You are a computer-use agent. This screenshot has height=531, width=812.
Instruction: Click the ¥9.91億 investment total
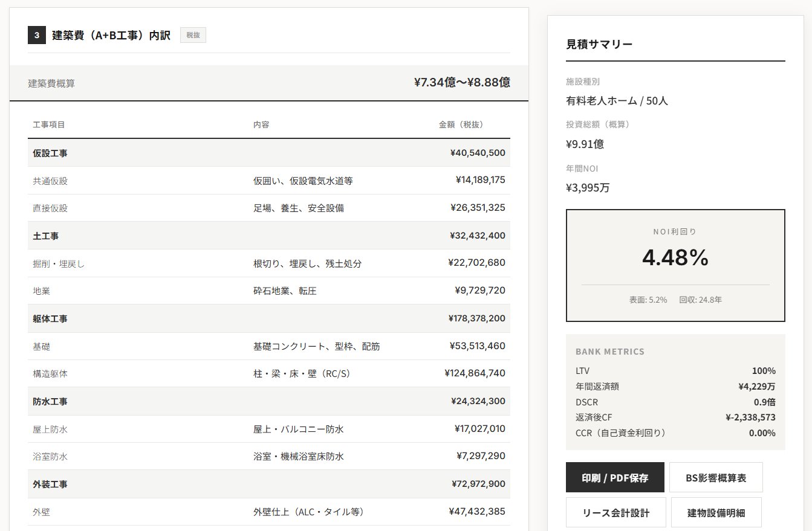point(585,144)
